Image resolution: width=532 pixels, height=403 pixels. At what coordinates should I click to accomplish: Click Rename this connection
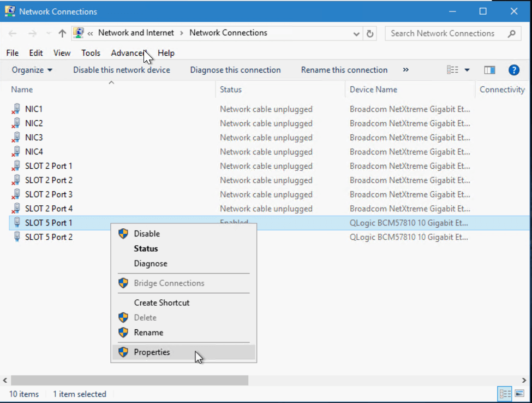(x=344, y=70)
